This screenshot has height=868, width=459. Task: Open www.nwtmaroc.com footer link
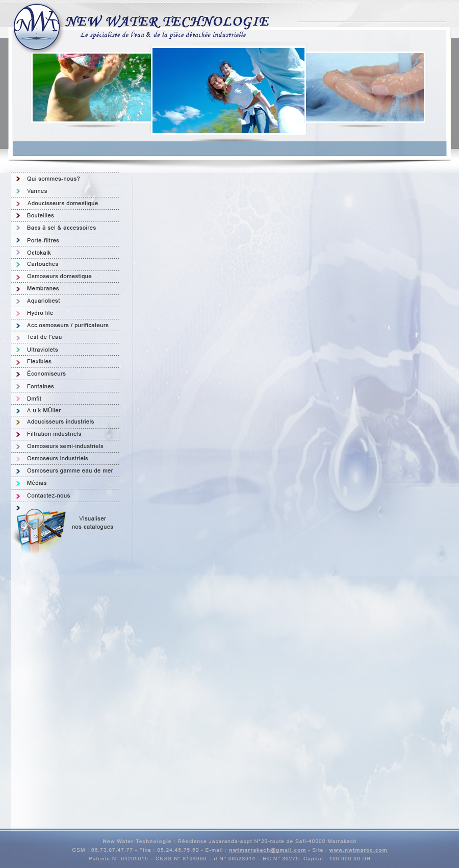click(358, 850)
